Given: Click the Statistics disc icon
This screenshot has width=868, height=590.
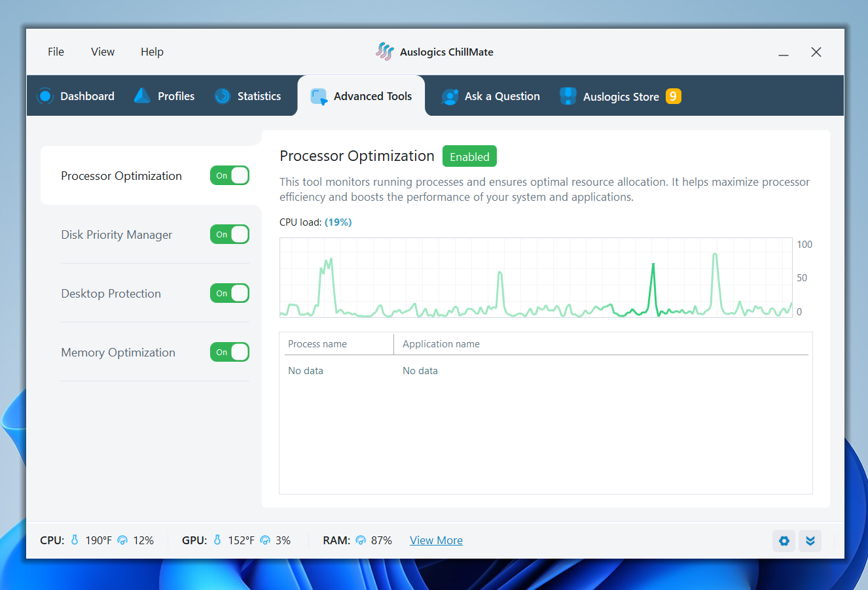Looking at the screenshot, I should pyautogui.click(x=222, y=95).
